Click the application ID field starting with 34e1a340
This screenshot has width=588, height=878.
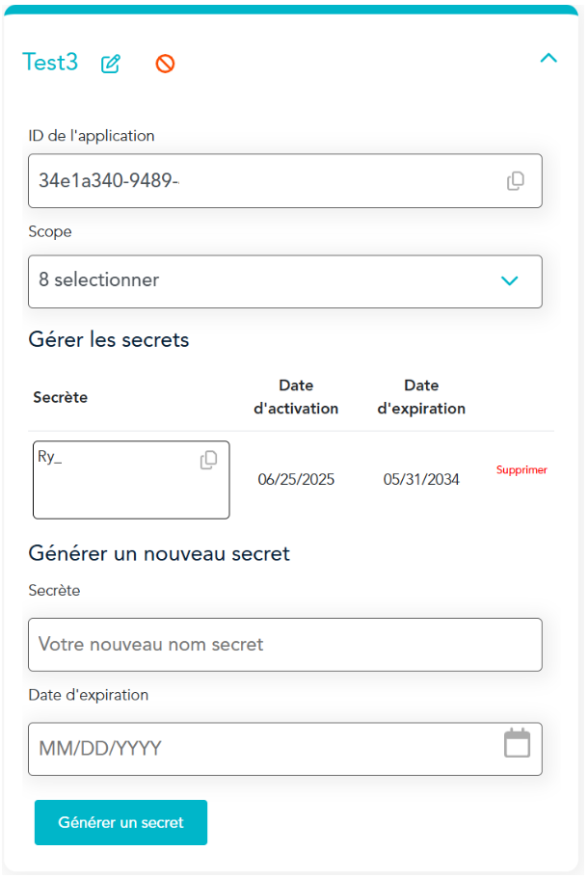pos(260,181)
